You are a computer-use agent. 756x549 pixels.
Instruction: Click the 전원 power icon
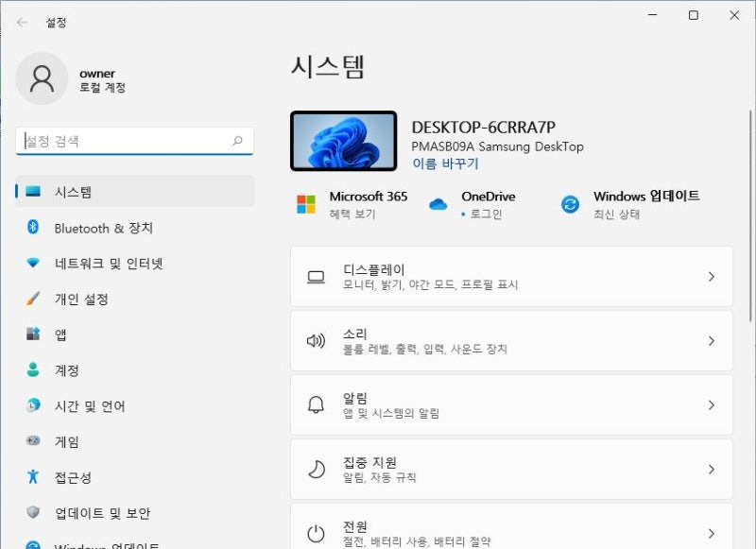point(316,533)
